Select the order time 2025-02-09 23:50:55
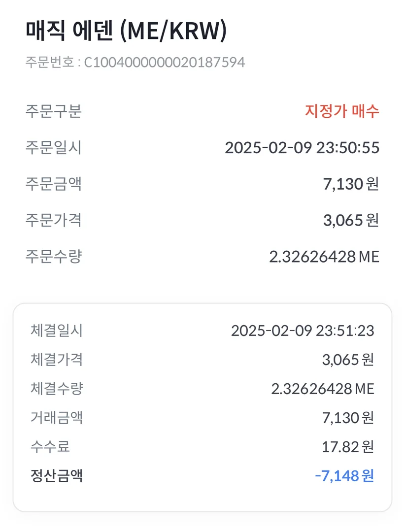 tap(302, 148)
